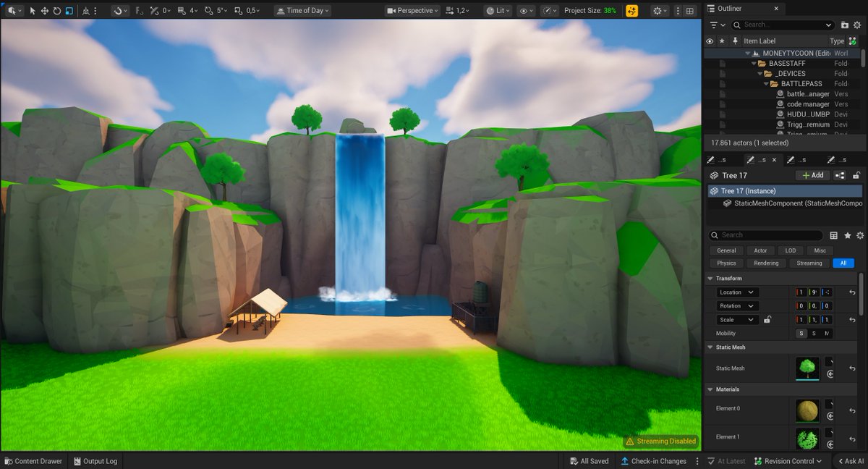Toggle the Outliner visibility eye column header

tap(710, 41)
